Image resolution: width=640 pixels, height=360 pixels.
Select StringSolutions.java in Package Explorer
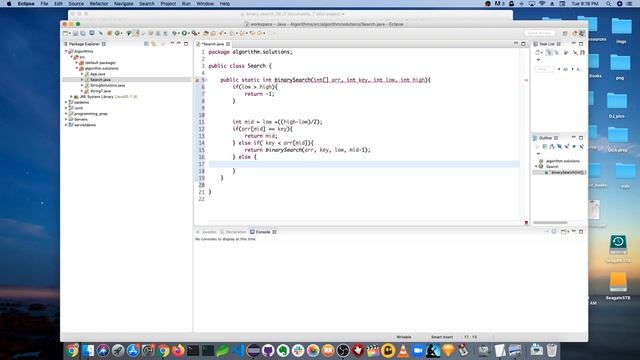point(107,86)
